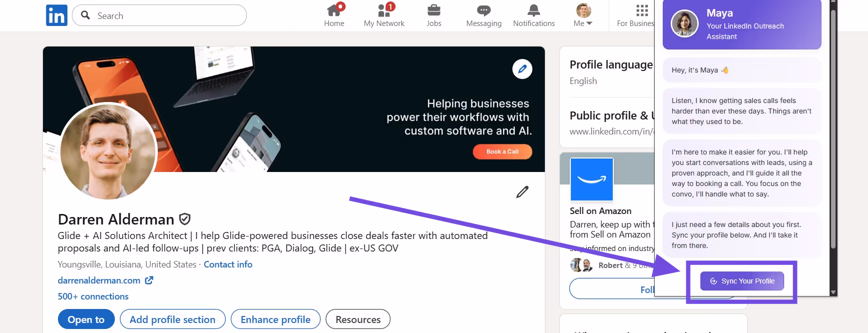
Task: Open the Resources button
Action: tap(358, 319)
